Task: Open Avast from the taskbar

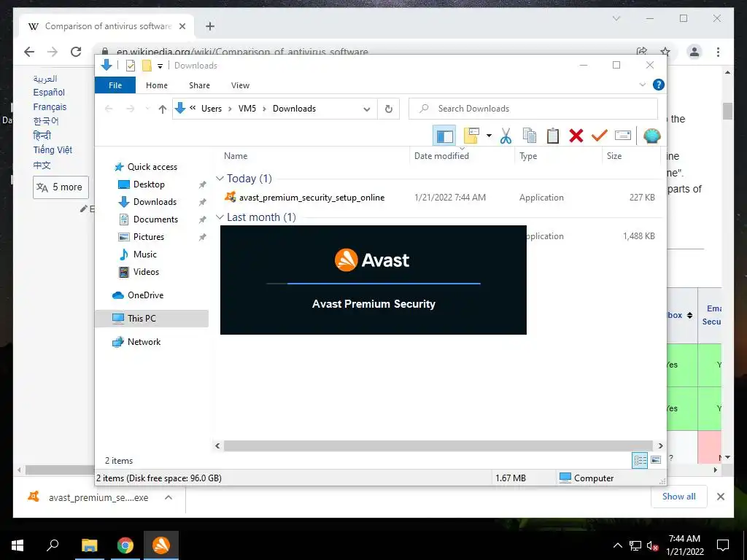Action: (161, 545)
